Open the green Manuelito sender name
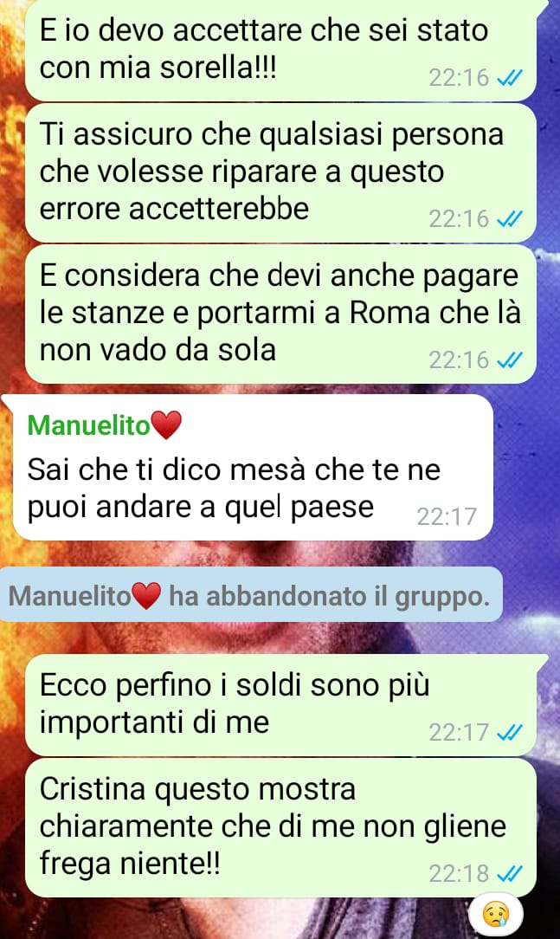Screen dimensions: 560x939 coord(88,426)
